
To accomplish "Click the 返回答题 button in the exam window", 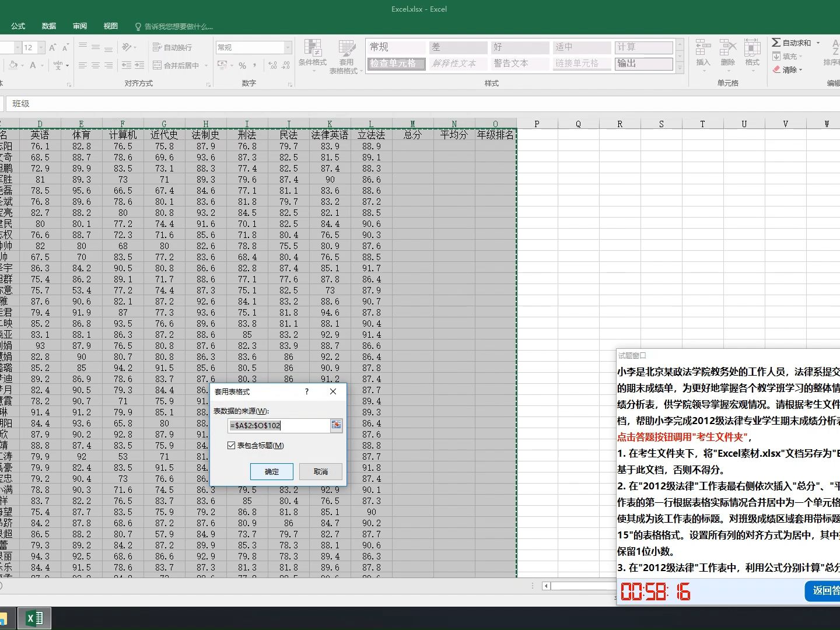I will (x=824, y=590).
